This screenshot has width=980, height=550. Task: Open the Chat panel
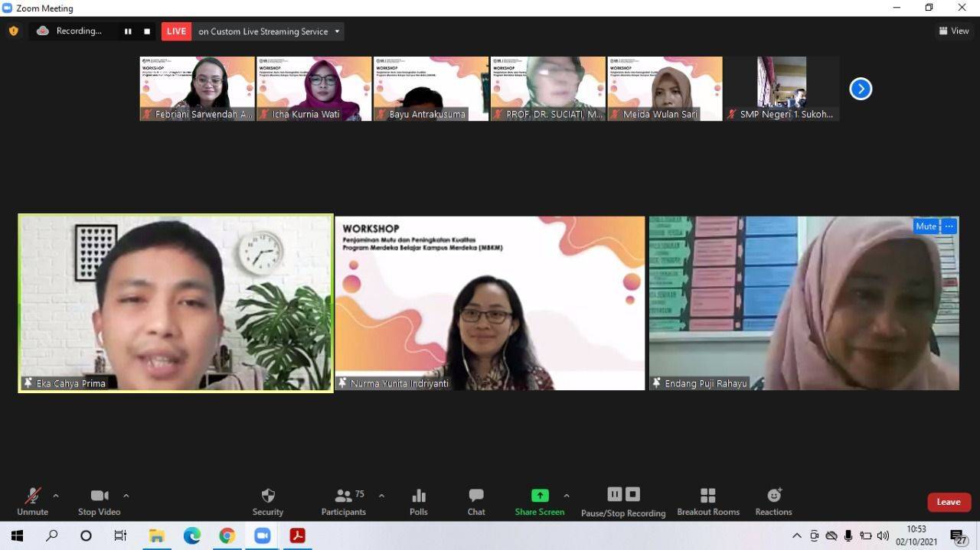476,501
